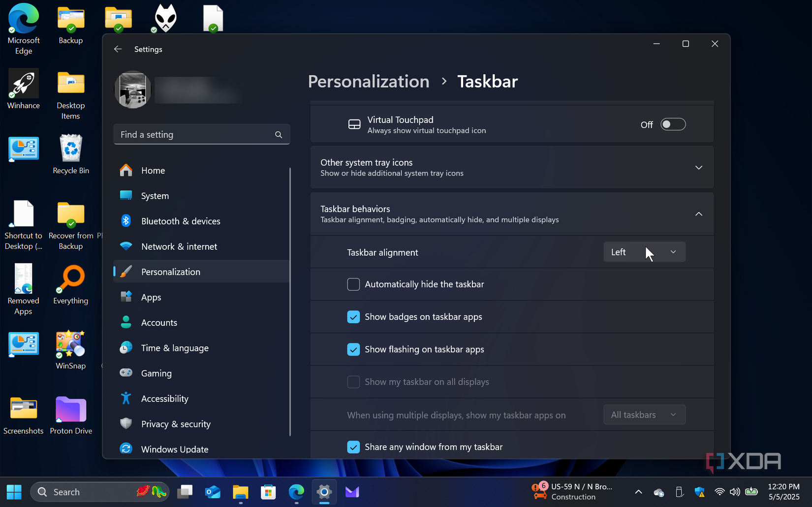Select the Screenshots folder icon

point(23,415)
